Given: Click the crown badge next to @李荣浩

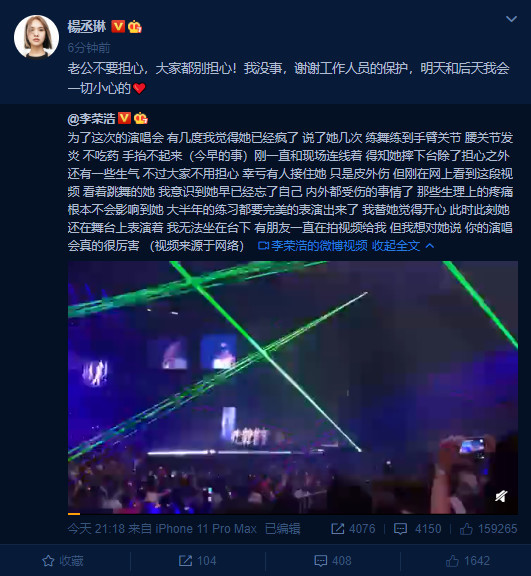Looking at the screenshot, I should pos(141,118).
